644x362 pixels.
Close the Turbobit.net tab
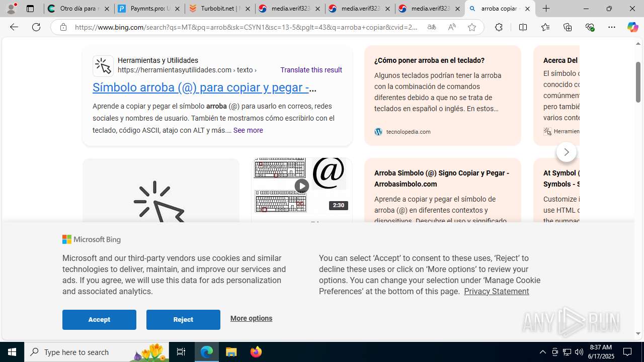pos(248,9)
